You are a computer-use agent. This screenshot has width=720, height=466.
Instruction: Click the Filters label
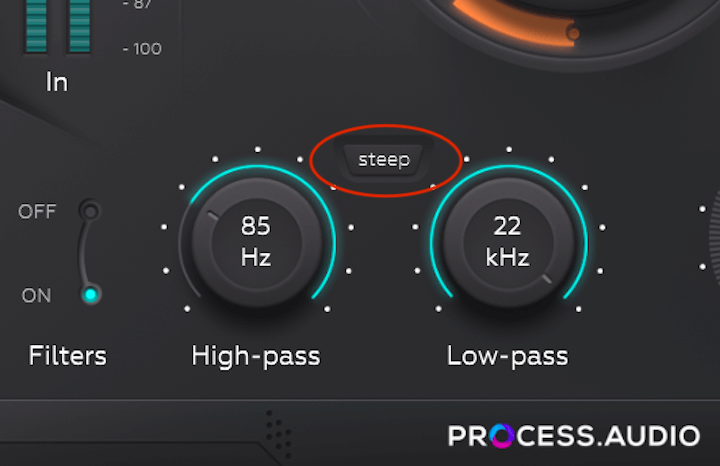pyautogui.click(x=68, y=356)
